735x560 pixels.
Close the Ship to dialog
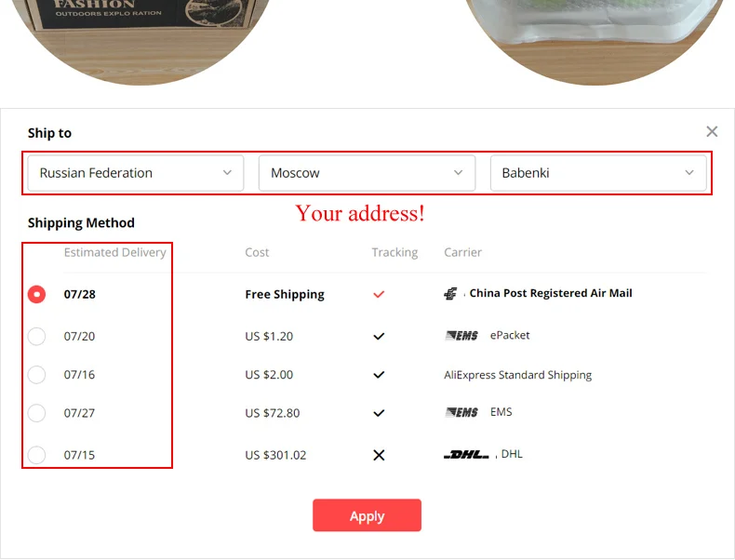[712, 132]
